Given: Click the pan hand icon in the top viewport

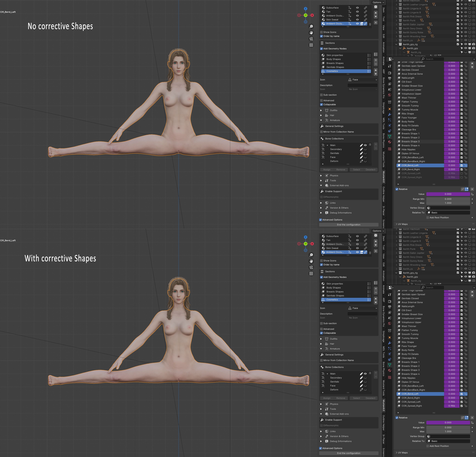Looking at the screenshot, I should 311,33.
